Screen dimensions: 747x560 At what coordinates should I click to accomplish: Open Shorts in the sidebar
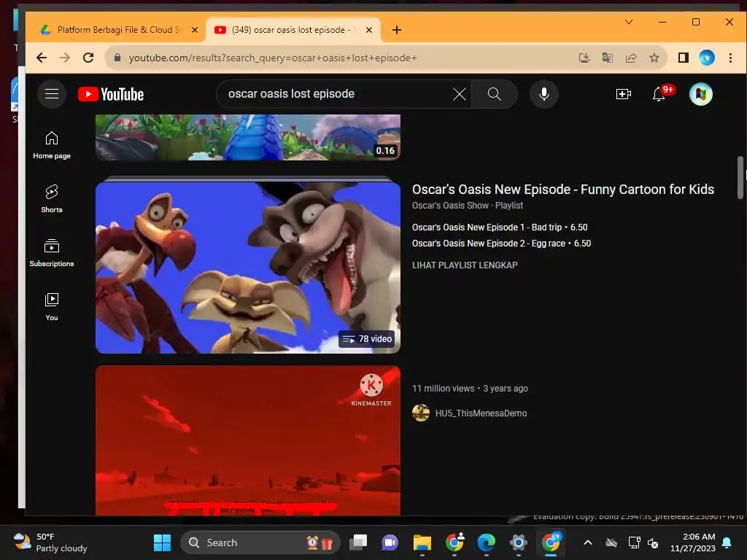[x=52, y=198]
